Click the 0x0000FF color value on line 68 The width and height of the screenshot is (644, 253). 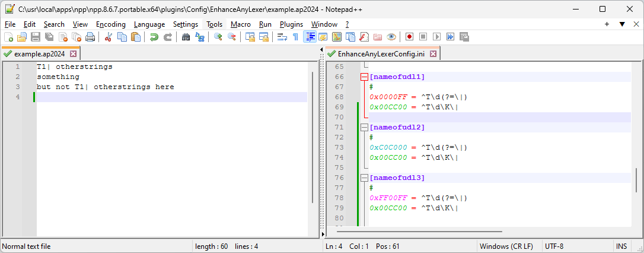(388, 97)
